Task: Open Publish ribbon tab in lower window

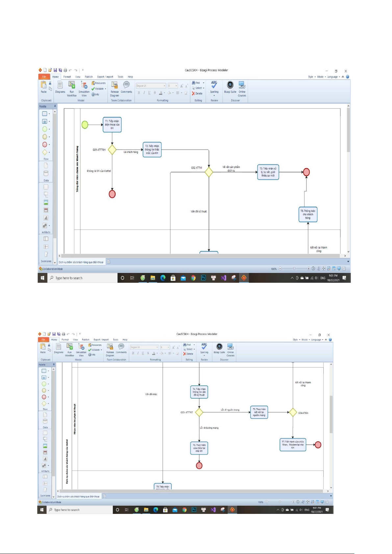Action: click(x=86, y=340)
